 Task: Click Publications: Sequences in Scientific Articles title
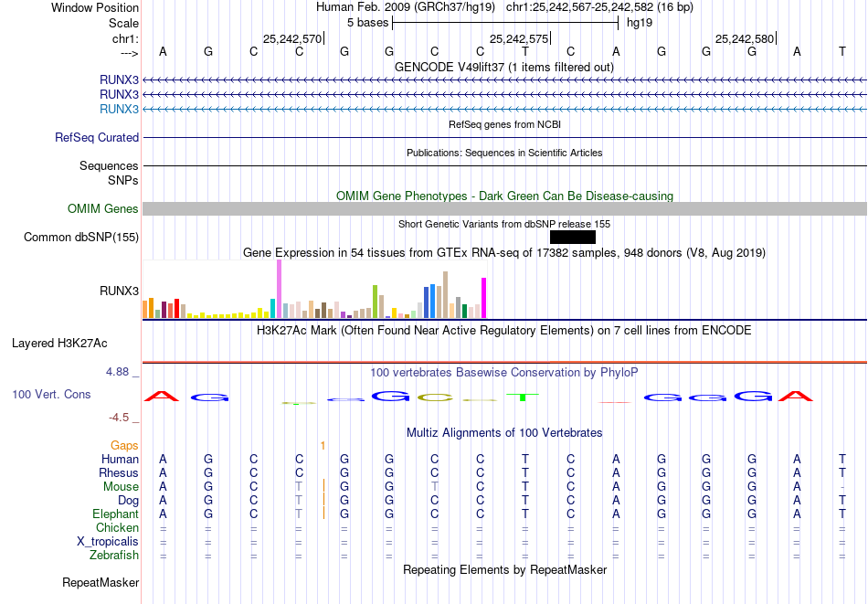504,153
